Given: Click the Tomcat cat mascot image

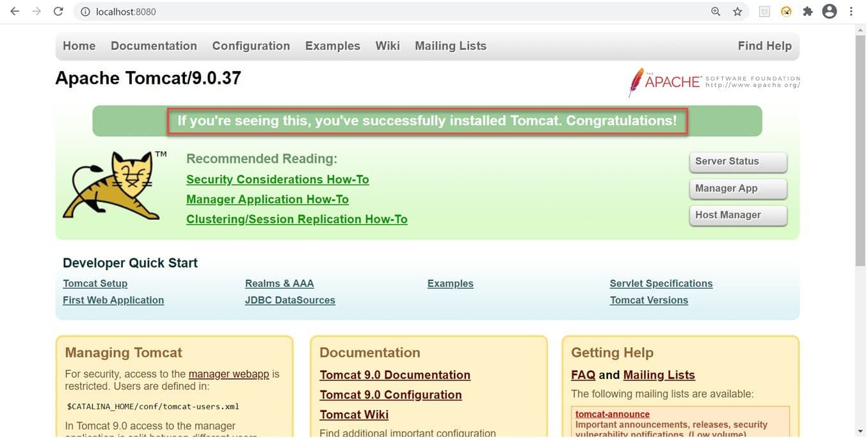Looking at the screenshot, I should pos(115,185).
